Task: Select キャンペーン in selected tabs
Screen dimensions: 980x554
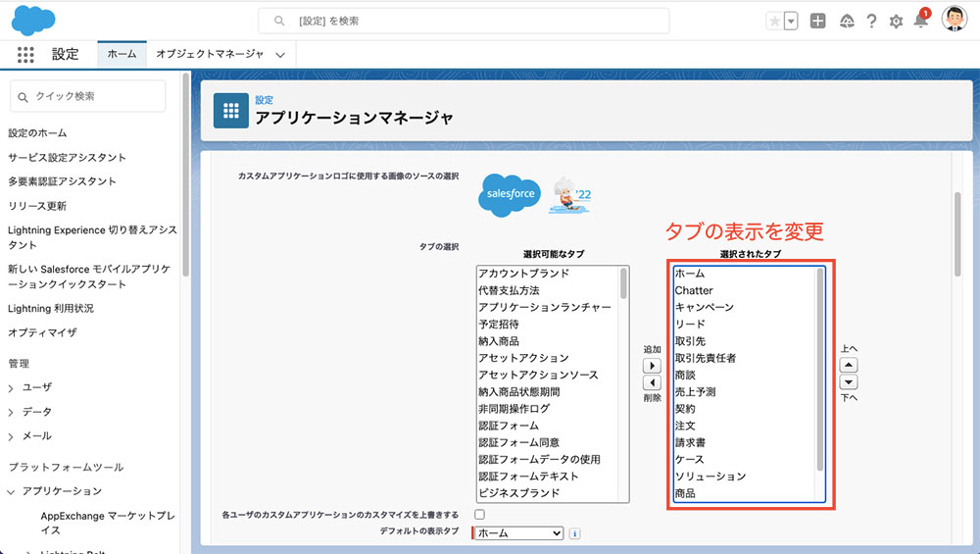Action: click(705, 307)
